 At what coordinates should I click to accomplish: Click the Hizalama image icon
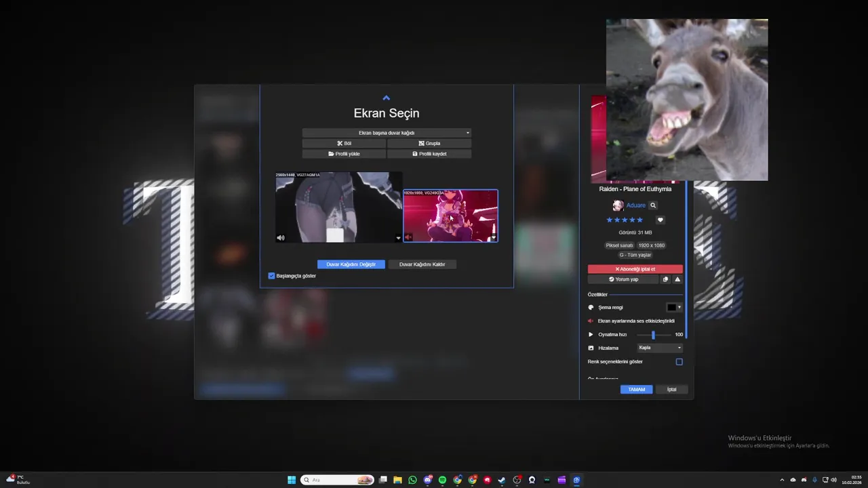[591, 348]
